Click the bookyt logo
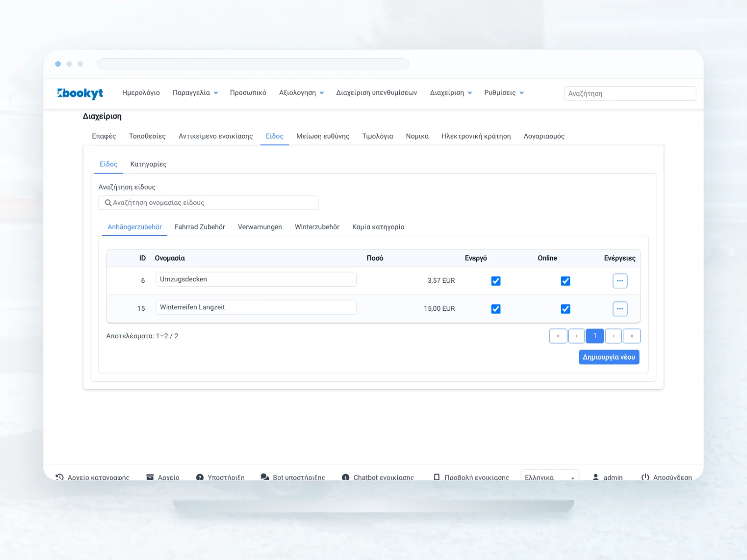The width and height of the screenshot is (747, 560). click(80, 93)
